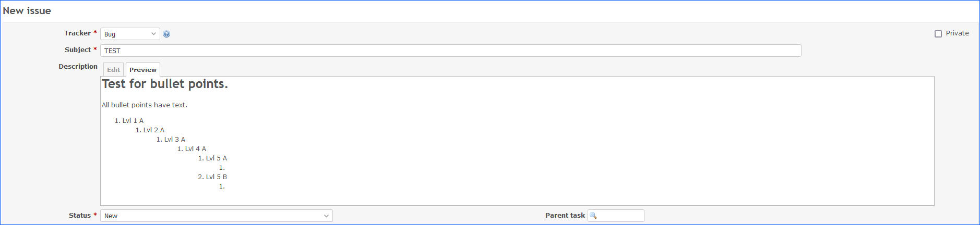Open the Tracker dropdown showing Bug
Viewport: 980px width, 225px height.
tap(130, 34)
